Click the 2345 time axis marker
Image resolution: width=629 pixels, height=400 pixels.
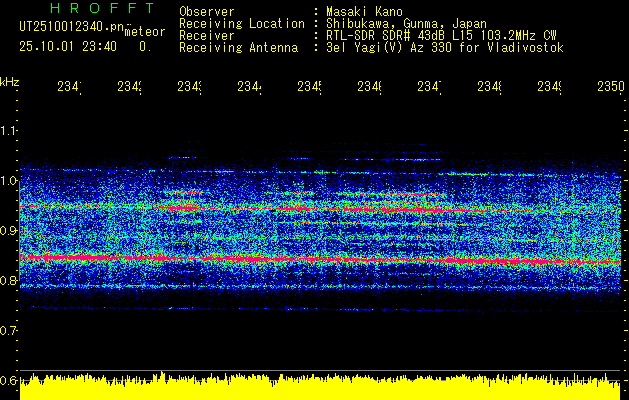310,87
